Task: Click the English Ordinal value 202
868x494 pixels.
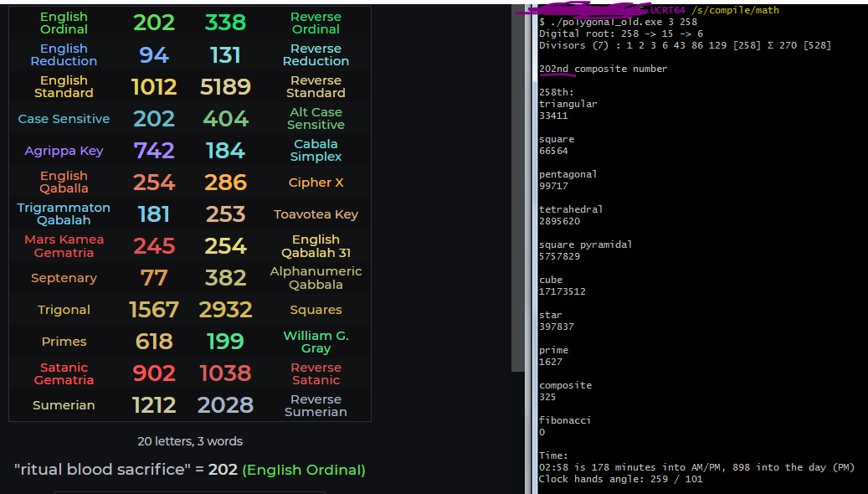Action: [x=154, y=23]
